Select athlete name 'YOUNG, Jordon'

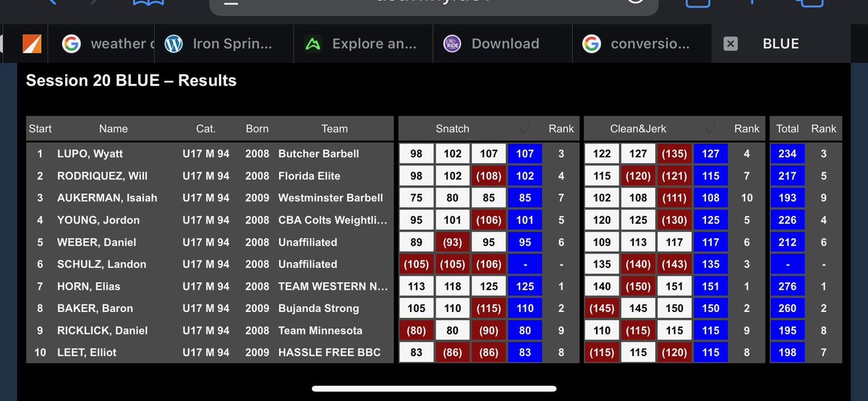point(98,220)
